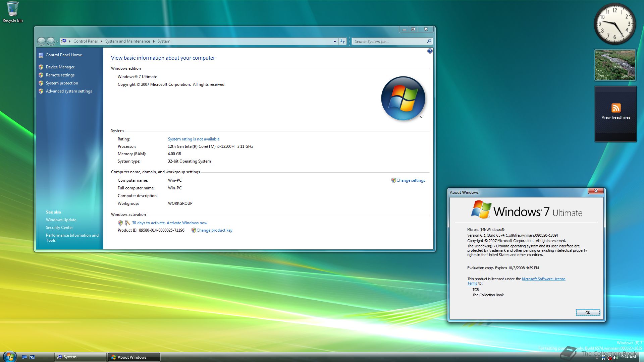
Task: Click the taskbar clock 9:24 AM
Action: point(628,357)
